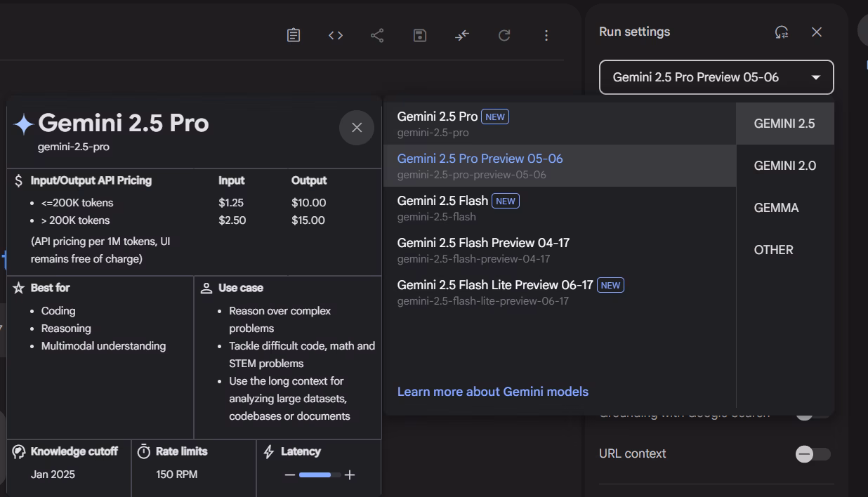Click the Reasoning bullet under Best for
This screenshot has height=497, width=868.
[x=66, y=329]
